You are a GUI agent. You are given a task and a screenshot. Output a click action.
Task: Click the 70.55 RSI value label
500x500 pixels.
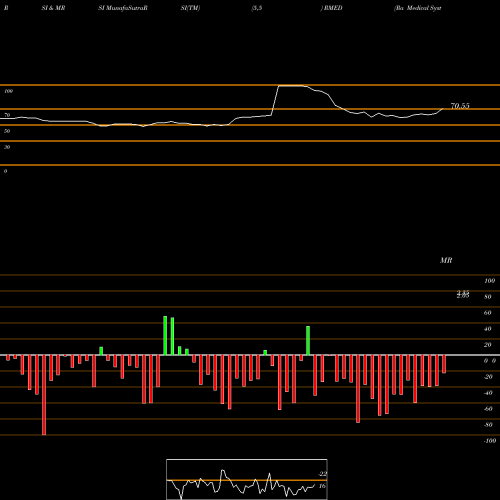click(x=460, y=106)
